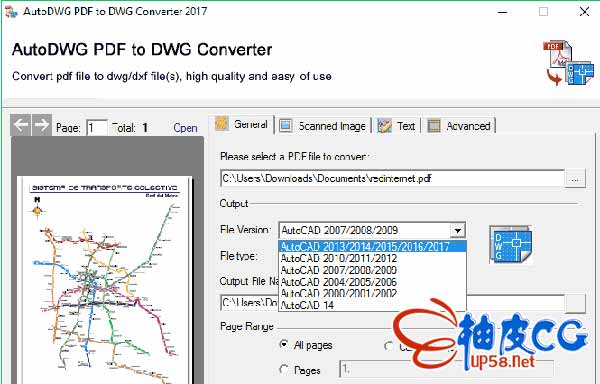This screenshot has height=384, width=600.
Task: Click the Open link
Action: point(185,128)
